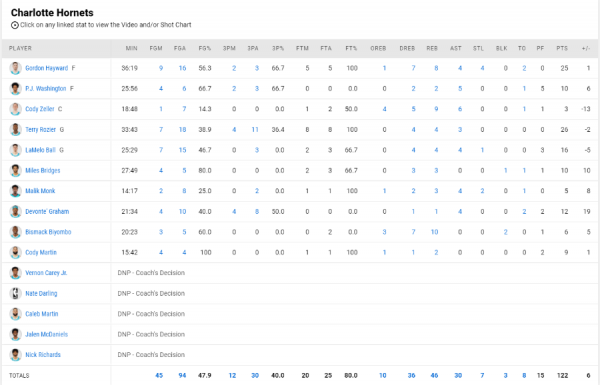The height and width of the screenshot is (385, 600).
Task: Open Cody Martin's player page
Action: click(41, 253)
